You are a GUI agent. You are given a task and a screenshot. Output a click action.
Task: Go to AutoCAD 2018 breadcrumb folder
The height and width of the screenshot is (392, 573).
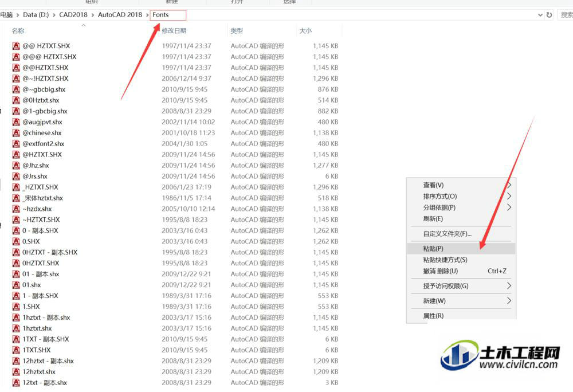(x=120, y=15)
